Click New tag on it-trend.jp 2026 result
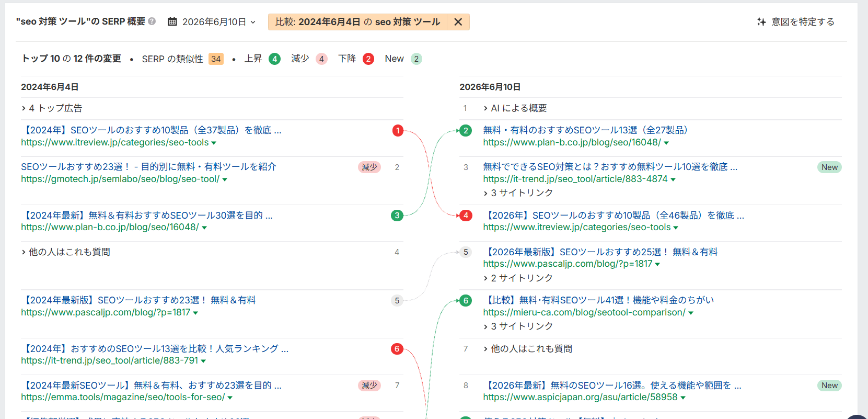 coord(829,167)
